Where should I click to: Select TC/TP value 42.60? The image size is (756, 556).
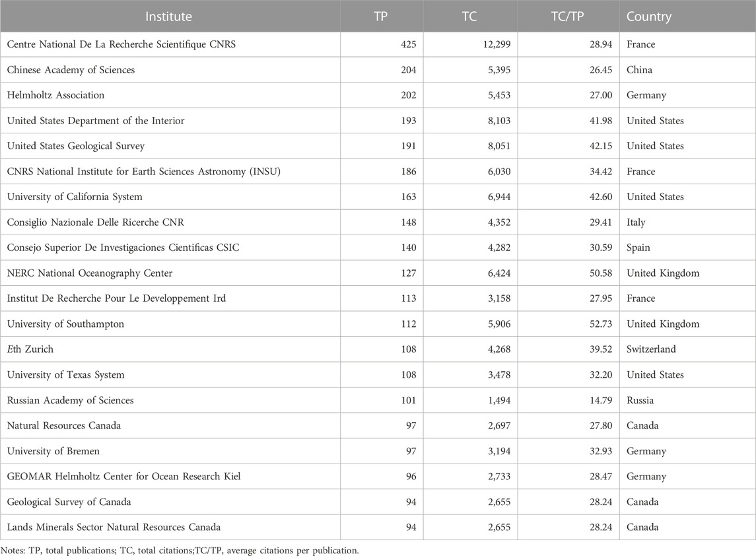click(601, 197)
